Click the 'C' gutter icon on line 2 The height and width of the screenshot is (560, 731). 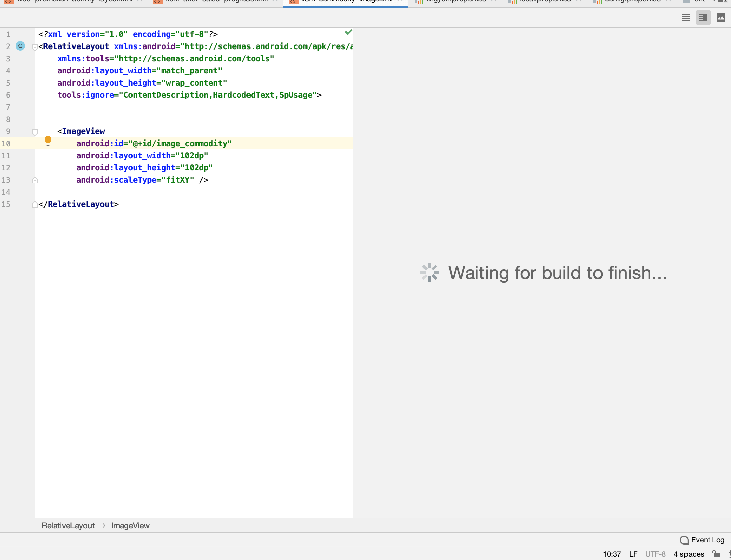tap(20, 46)
